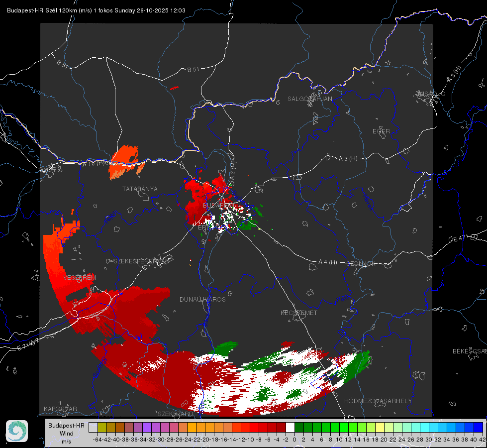Click the bright red swatch between -10 and -8
This screenshot has width=487, height=448.
(254, 428)
